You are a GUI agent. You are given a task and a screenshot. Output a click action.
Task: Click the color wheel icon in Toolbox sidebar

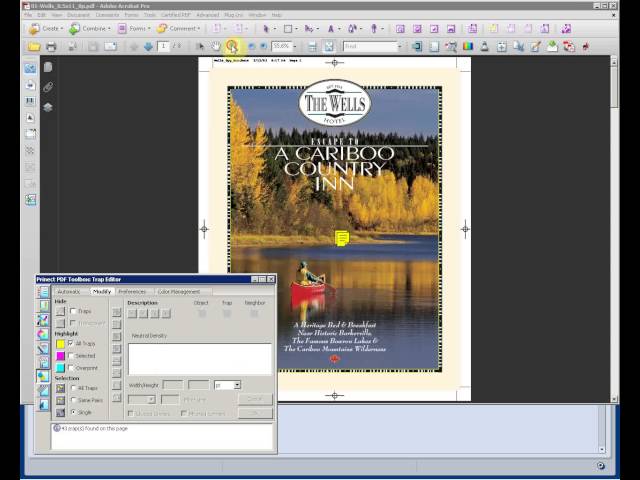click(43, 334)
